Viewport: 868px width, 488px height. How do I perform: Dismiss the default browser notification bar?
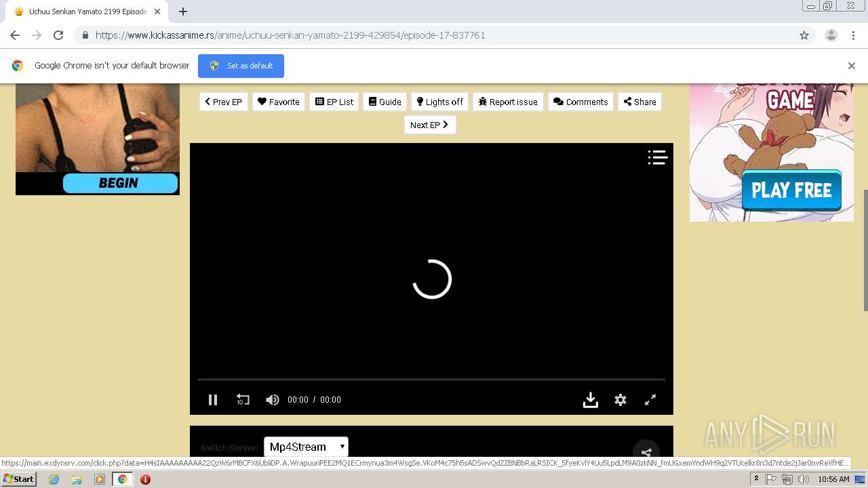click(852, 66)
